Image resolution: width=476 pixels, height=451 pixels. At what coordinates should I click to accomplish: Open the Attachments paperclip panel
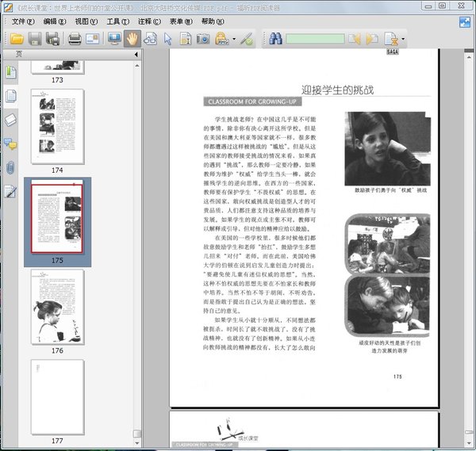(10, 167)
